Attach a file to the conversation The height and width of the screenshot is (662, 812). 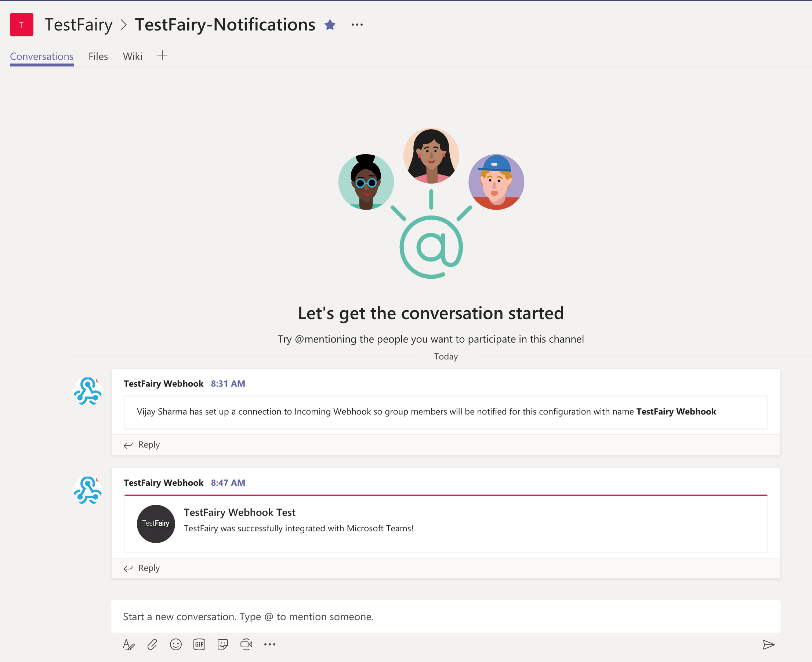click(x=152, y=644)
